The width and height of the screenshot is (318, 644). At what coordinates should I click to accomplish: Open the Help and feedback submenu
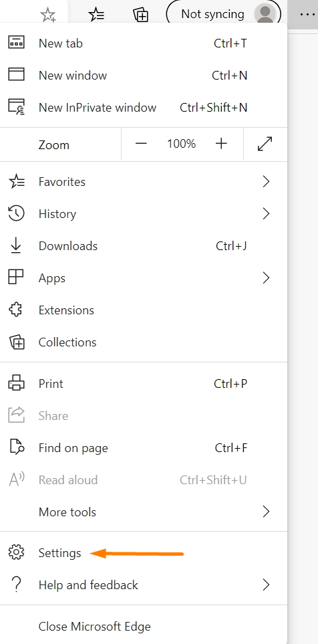144,585
